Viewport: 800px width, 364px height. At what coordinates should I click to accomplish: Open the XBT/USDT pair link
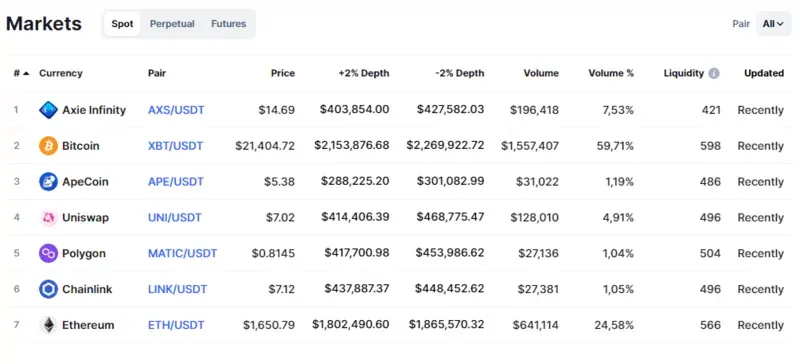coord(176,146)
